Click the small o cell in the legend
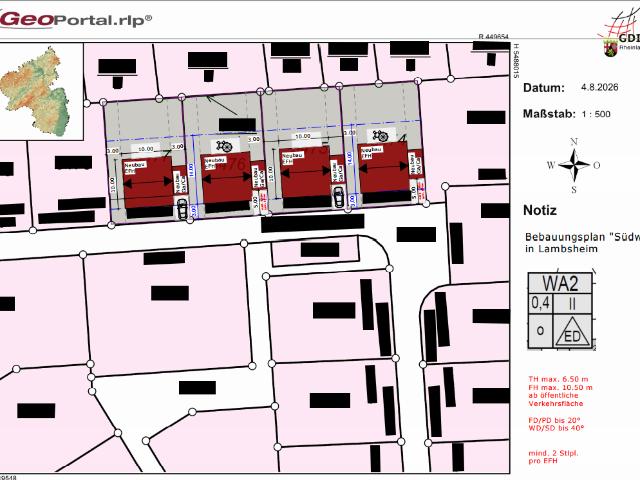Screen dimensions: 640x480 (x=540, y=331)
